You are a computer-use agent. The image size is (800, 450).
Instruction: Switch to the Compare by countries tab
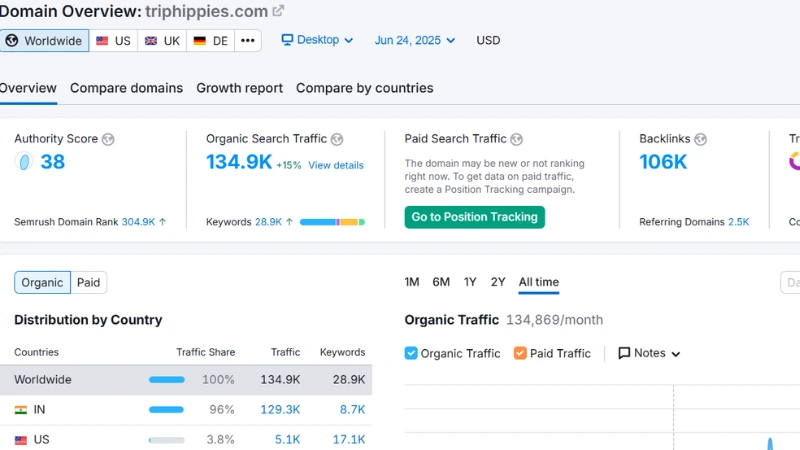(365, 88)
